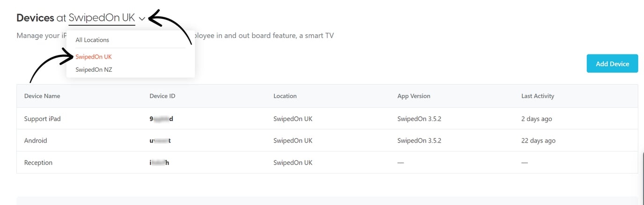Image resolution: width=644 pixels, height=205 pixels.
Task: Expand the location chevron beside SwipedOn UK
Action: (x=142, y=19)
